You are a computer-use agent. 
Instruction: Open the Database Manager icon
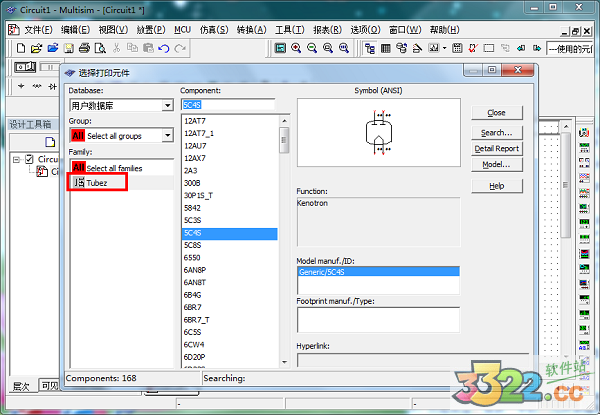point(401,48)
